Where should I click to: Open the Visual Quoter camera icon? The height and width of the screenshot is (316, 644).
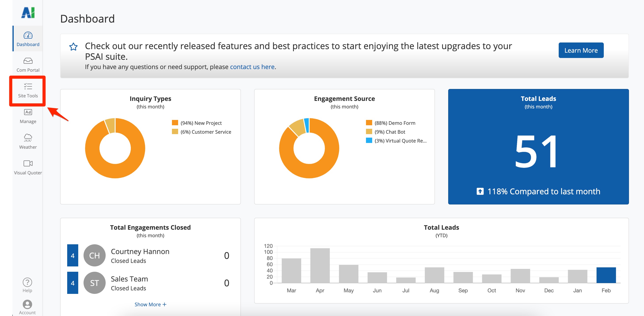[28, 164]
